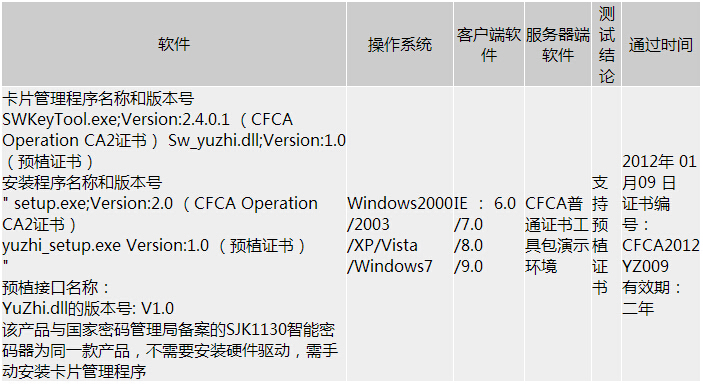
Task: Click the certificate number CFCA2012YZ009
Action: (x=660, y=256)
